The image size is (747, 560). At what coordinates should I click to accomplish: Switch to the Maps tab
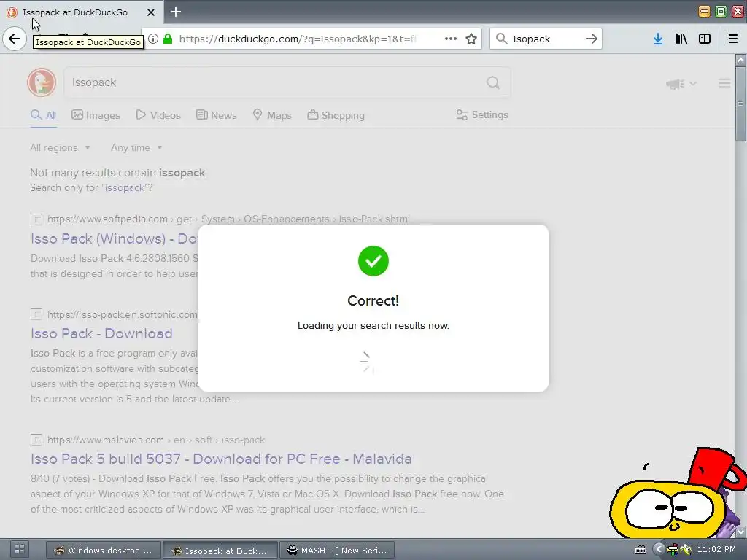272,115
